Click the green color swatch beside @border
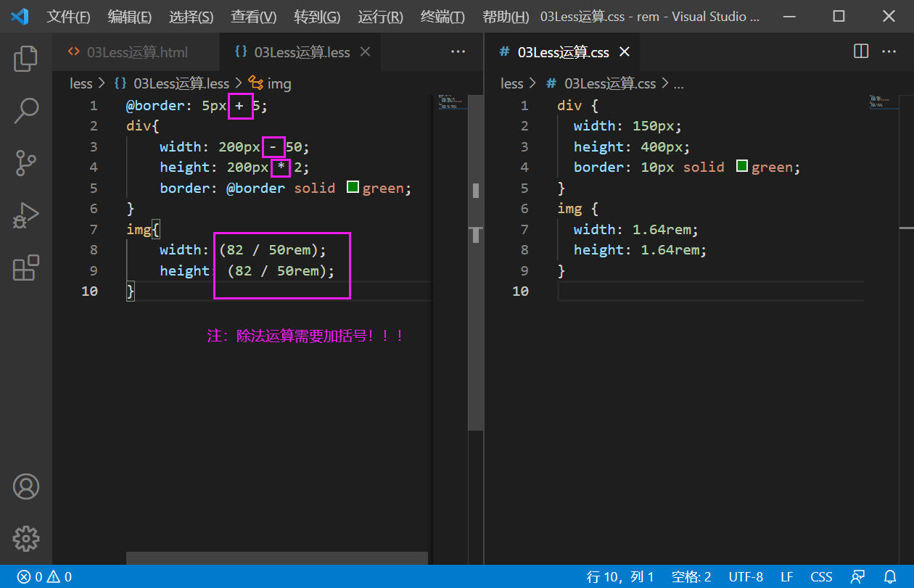 point(353,186)
